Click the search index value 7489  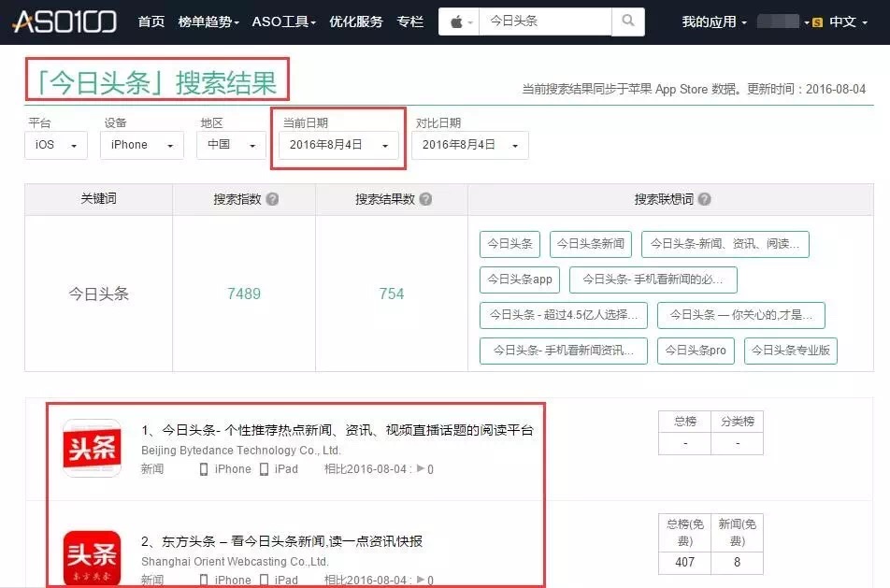pyautogui.click(x=244, y=294)
